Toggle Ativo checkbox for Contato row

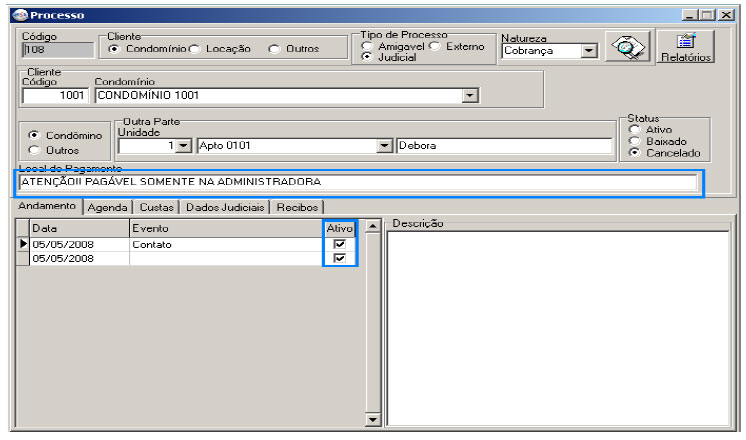(340, 244)
